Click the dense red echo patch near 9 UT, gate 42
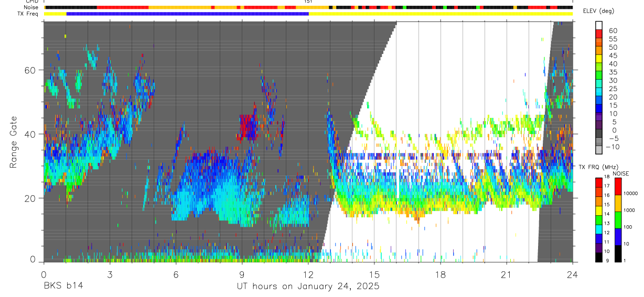The image size is (644, 297). (249, 127)
